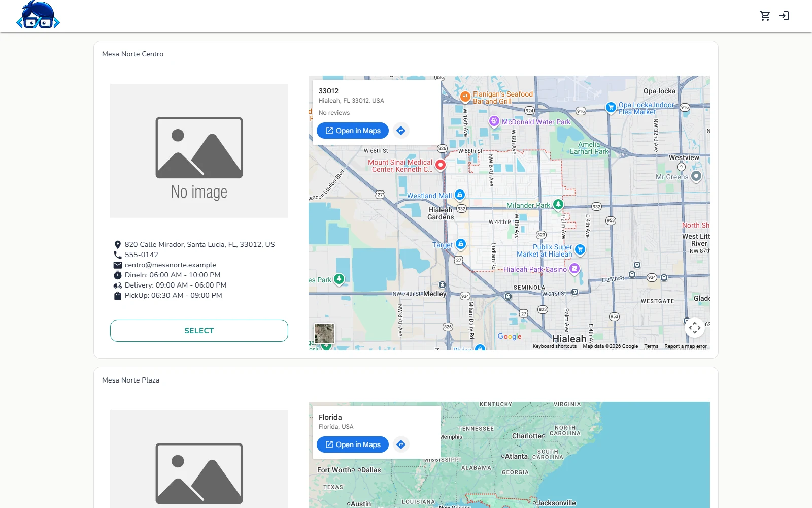Click the DineIn hours text
Screen dimensions: 812x508
pyautogui.click(x=173, y=275)
